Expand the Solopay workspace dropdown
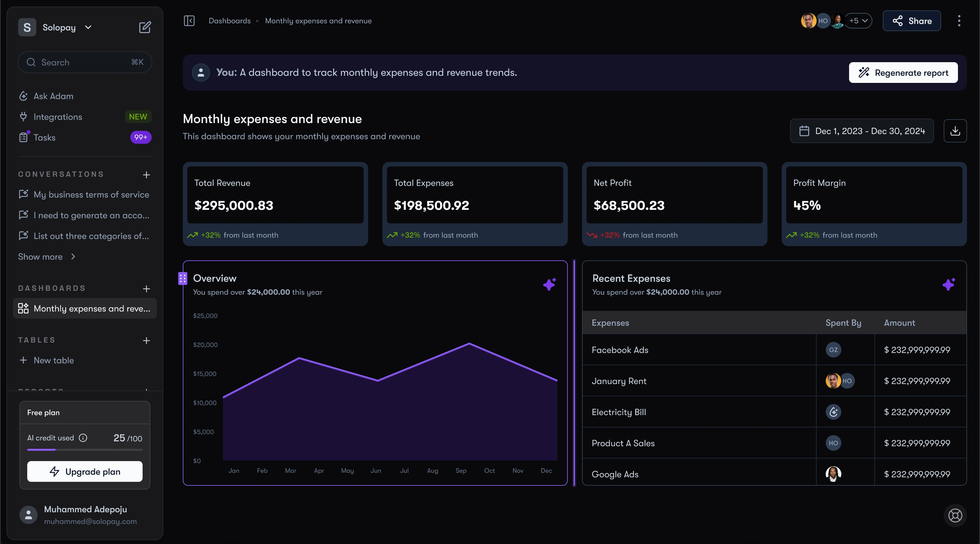 pos(88,28)
